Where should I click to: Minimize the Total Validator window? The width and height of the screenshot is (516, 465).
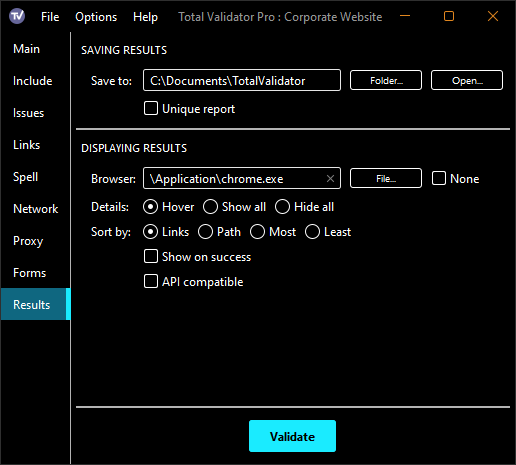point(405,16)
